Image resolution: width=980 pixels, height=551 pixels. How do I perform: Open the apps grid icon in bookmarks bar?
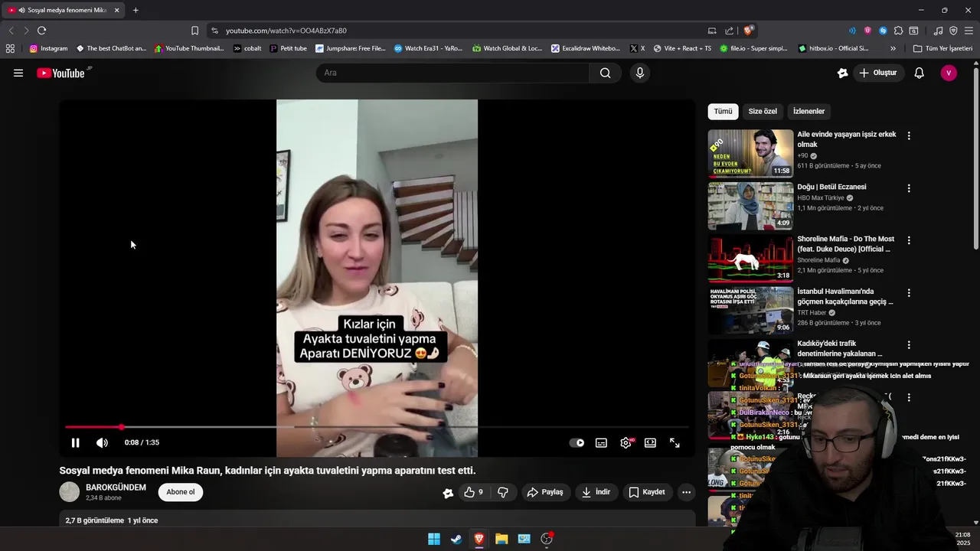pos(10,48)
